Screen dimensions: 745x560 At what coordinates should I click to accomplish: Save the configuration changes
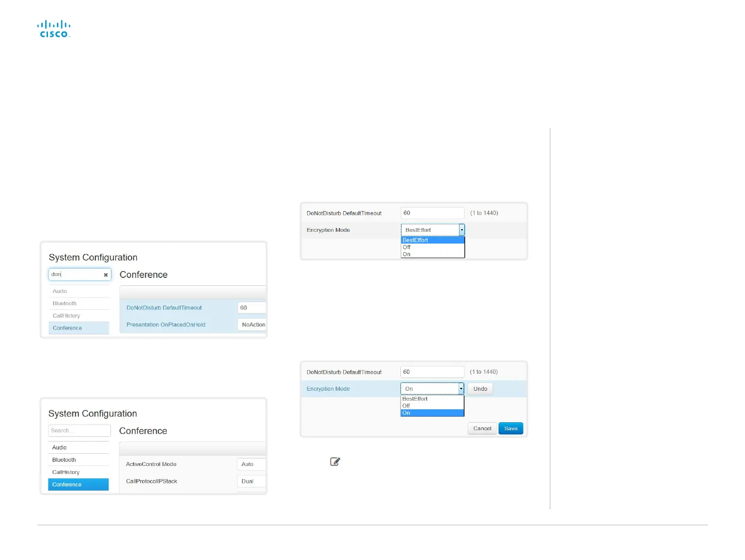click(511, 428)
